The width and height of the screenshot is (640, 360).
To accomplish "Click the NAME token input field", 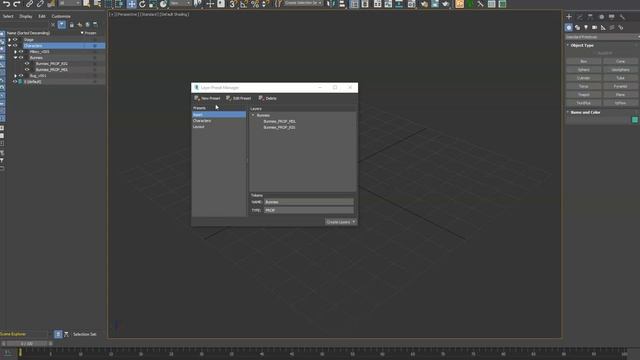I will (309, 202).
